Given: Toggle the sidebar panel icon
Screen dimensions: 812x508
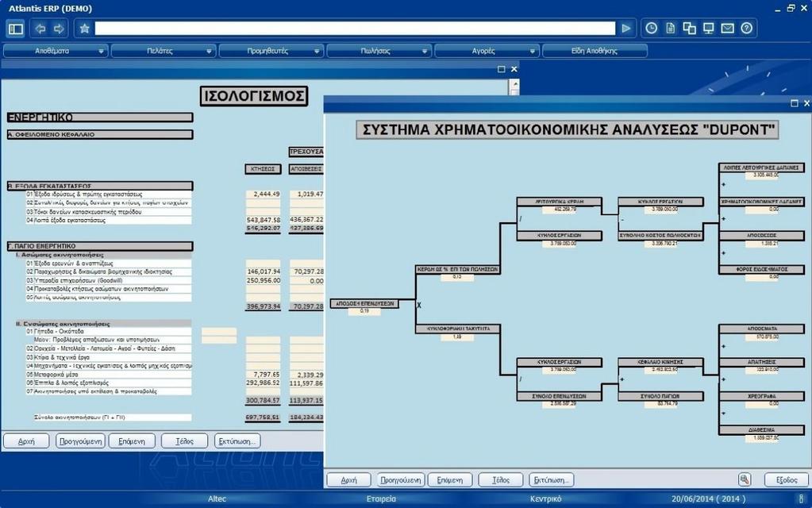Looking at the screenshot, I should point(16,29).
